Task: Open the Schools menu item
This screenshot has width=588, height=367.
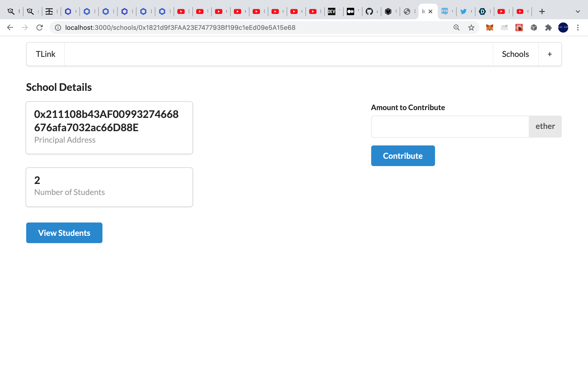Action: [515, 54]
